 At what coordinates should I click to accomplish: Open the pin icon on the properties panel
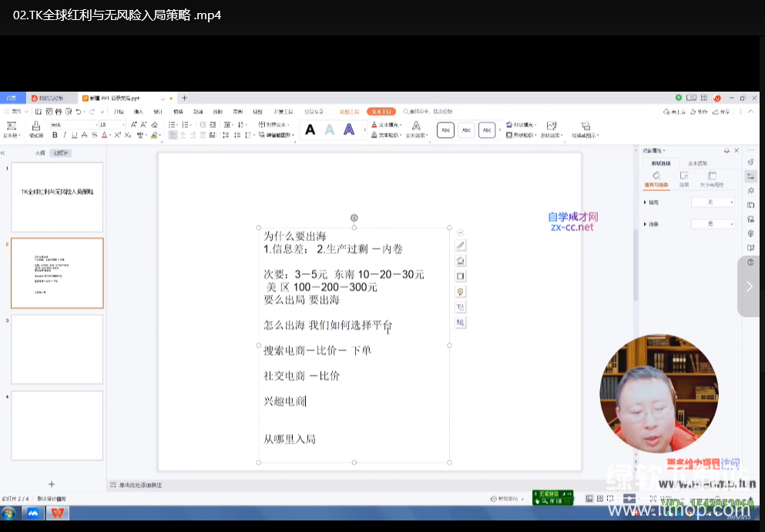pyautogui.click(x=726, y=151)
